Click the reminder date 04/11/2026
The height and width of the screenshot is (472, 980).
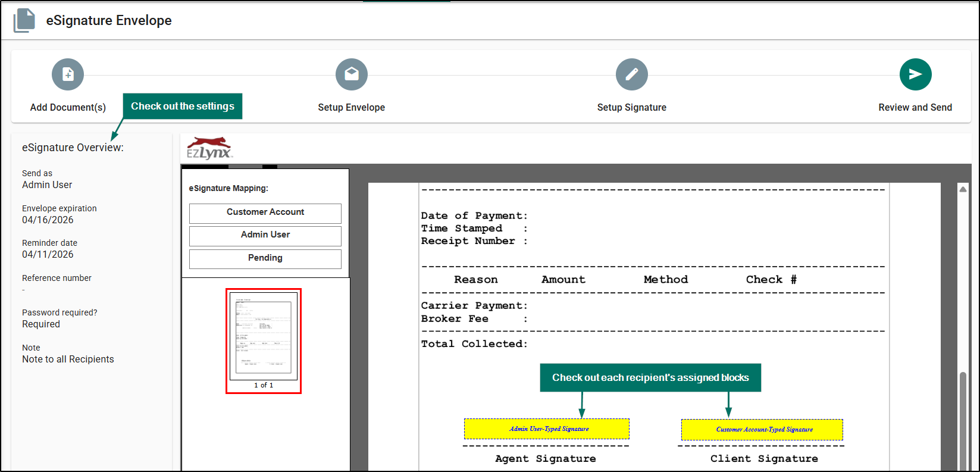pyautogui.click(x=48, y=255)
